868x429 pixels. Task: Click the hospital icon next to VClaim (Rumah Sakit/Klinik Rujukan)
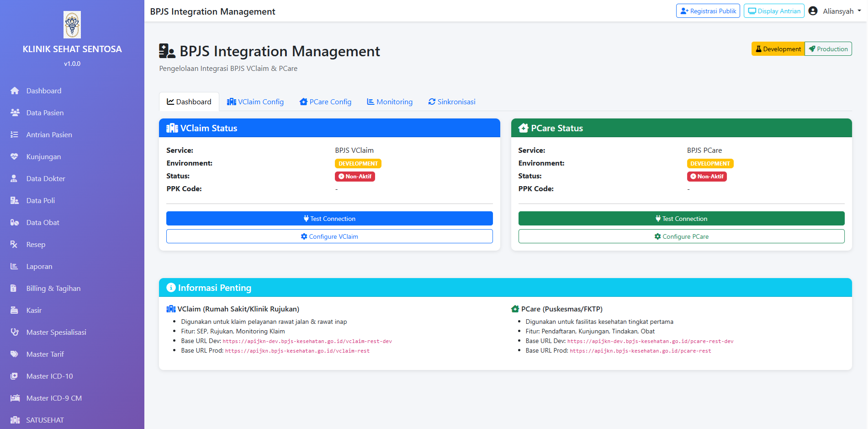click(171, 309)
